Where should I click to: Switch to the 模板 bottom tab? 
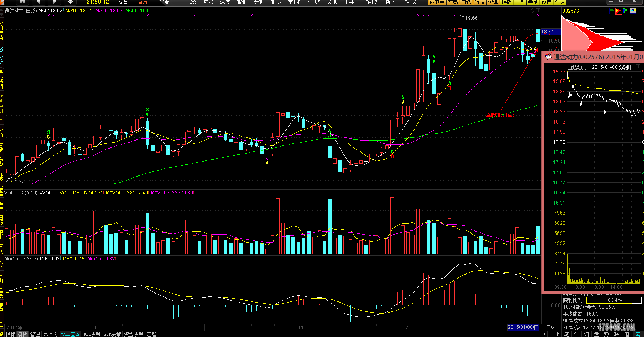23,334
